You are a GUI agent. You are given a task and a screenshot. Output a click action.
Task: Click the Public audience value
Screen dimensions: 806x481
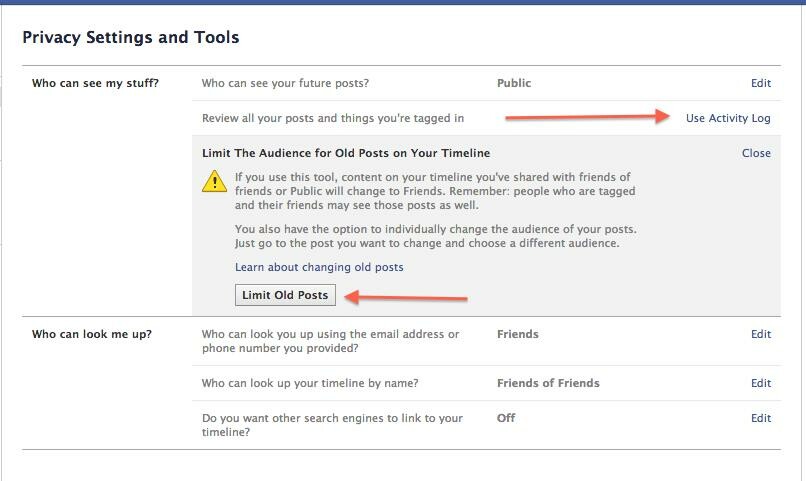(514, 83)
